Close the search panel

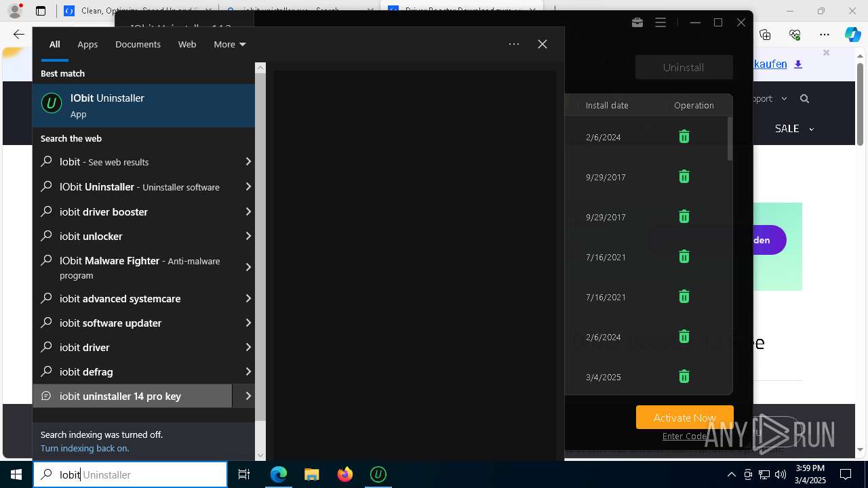[542, 44]
